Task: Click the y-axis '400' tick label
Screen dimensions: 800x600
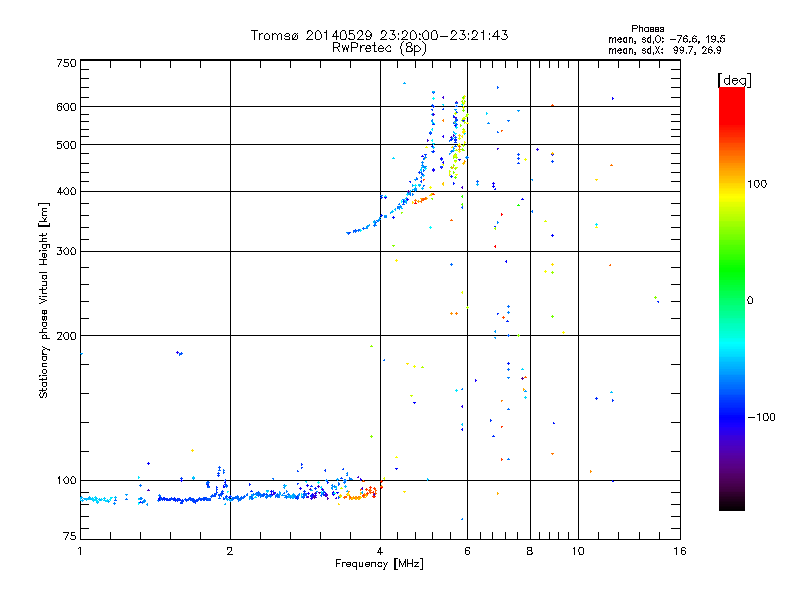Action: pyautogui.click(x=66, y=192)
